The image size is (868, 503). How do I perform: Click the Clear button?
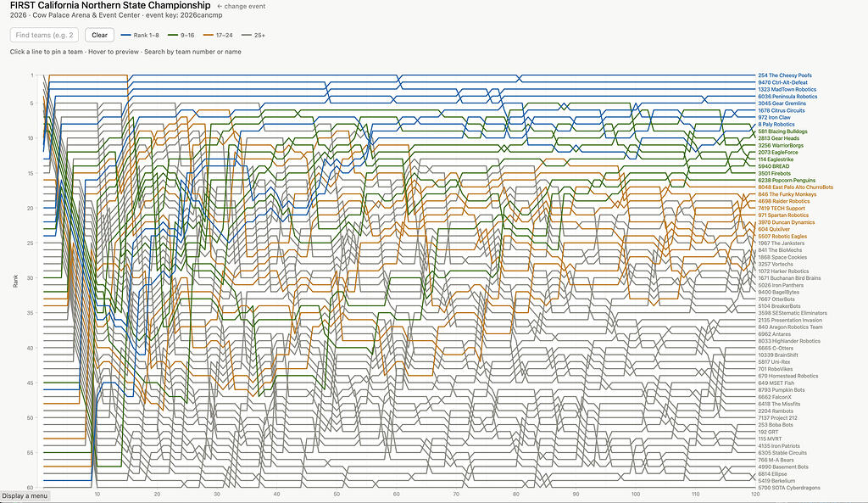coord(99,35)
